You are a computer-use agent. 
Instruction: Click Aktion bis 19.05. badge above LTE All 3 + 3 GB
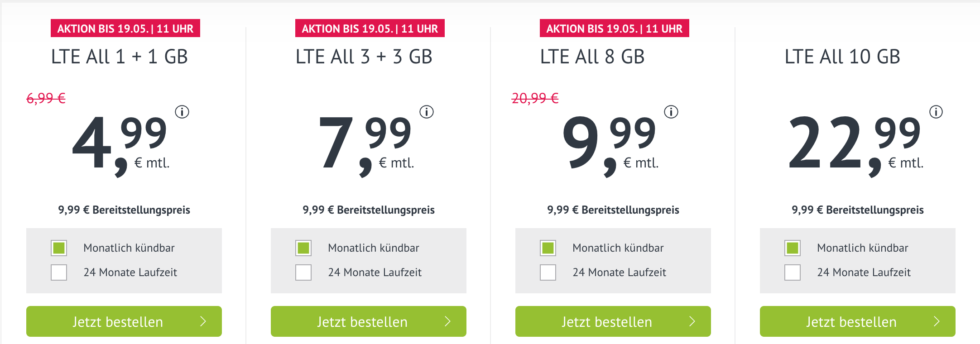pyautogui.click(x=370, y=28)
